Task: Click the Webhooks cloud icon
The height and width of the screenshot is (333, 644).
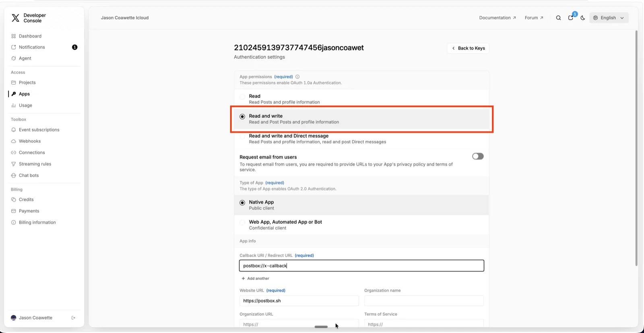Action: pyautogui.click(x=14, y=141)
